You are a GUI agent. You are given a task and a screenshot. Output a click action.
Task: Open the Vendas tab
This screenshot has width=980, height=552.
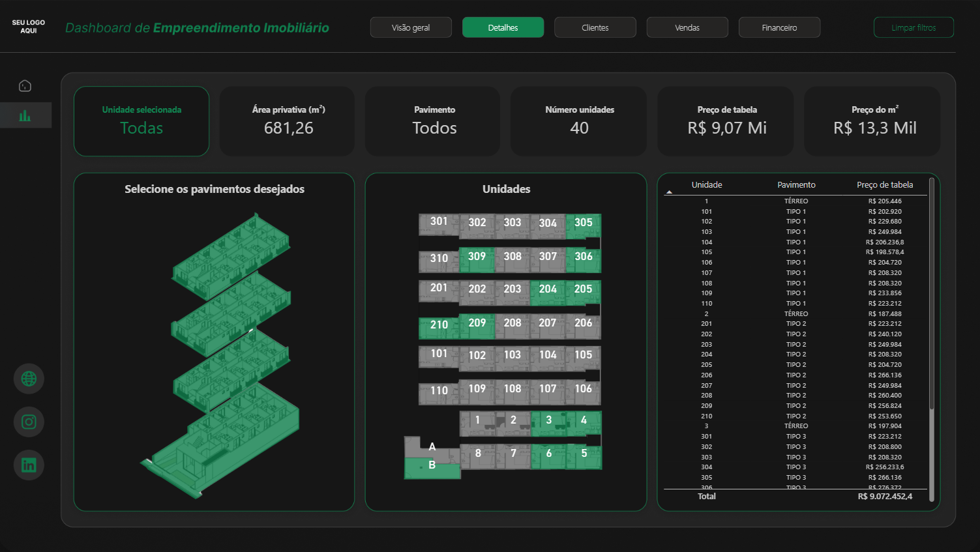point(687,27)
